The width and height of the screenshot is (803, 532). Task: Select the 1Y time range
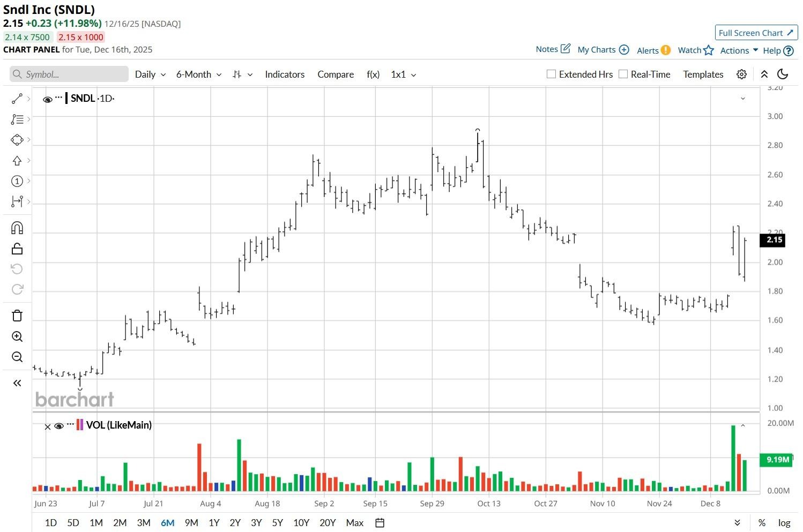click(x=214, y=523)
